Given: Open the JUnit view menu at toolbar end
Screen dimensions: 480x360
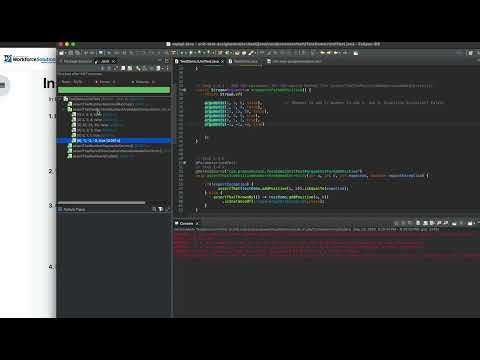Looking at the screenshot, I should 168,68.
